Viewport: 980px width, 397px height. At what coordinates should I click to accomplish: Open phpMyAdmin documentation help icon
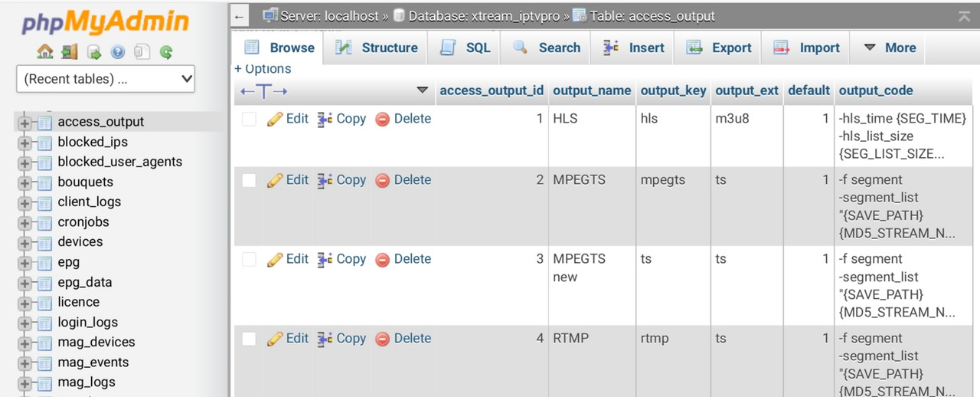tap(117, 52)
